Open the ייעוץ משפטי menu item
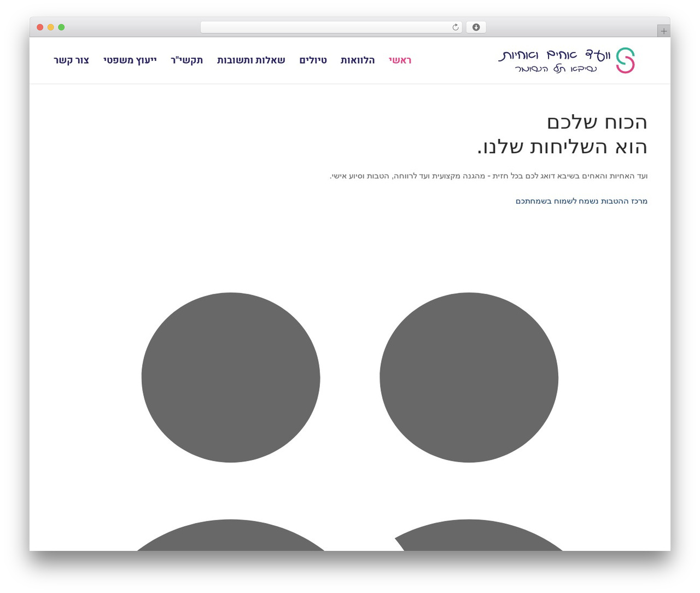The image size is (700, 593). click(x=130, y=60)
